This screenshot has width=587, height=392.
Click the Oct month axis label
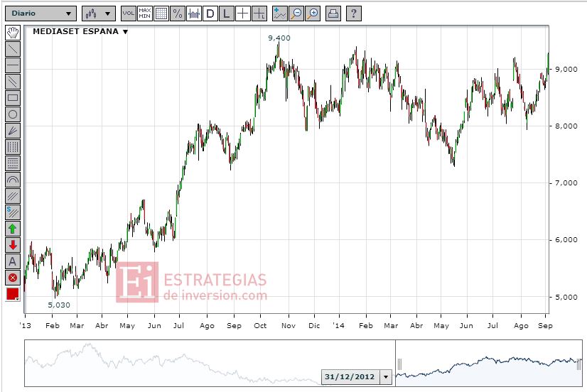click(x=260, y=325)
